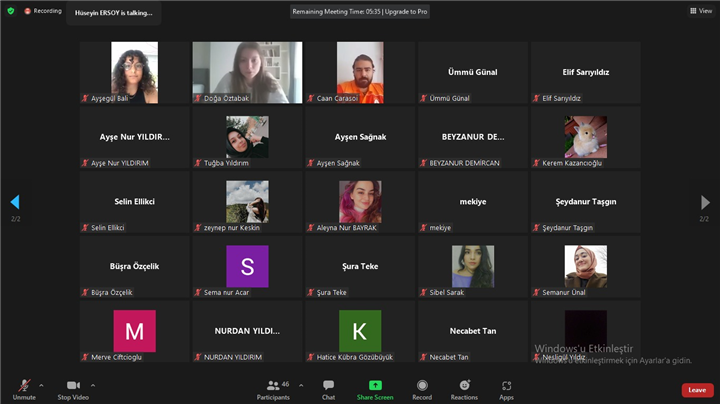
Task: Select Şeydanur Taşgın participant tile
Action: point(586,202)
